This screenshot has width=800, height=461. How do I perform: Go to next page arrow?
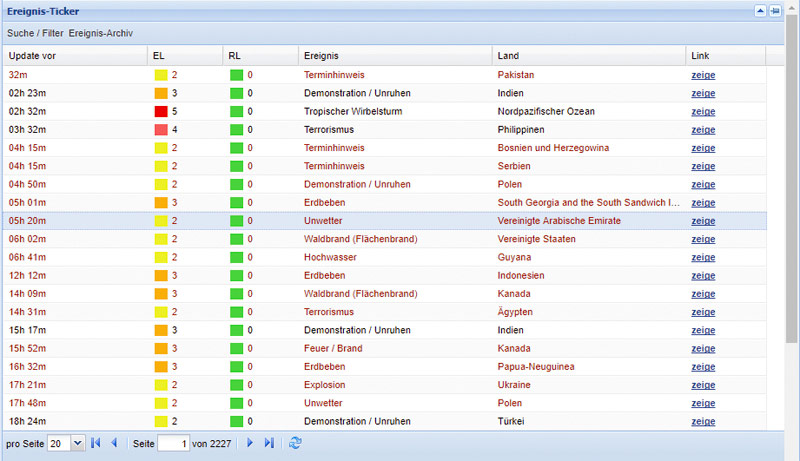(250, 443)
